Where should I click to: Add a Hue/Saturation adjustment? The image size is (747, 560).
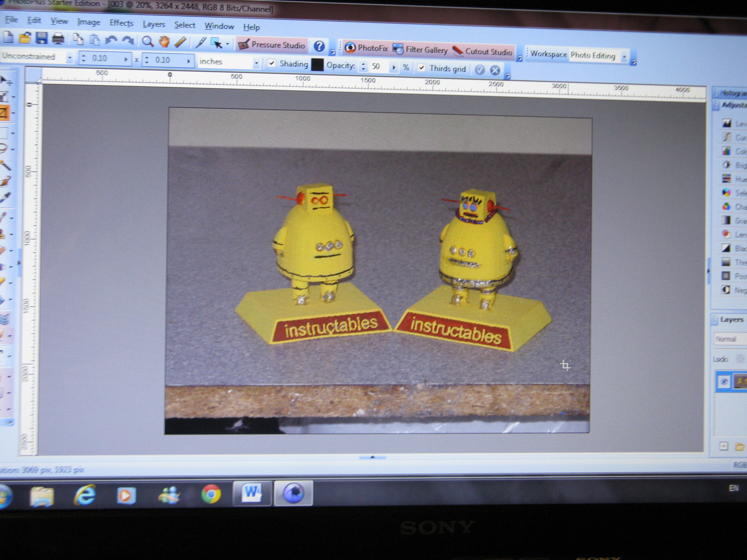[727, 179]
